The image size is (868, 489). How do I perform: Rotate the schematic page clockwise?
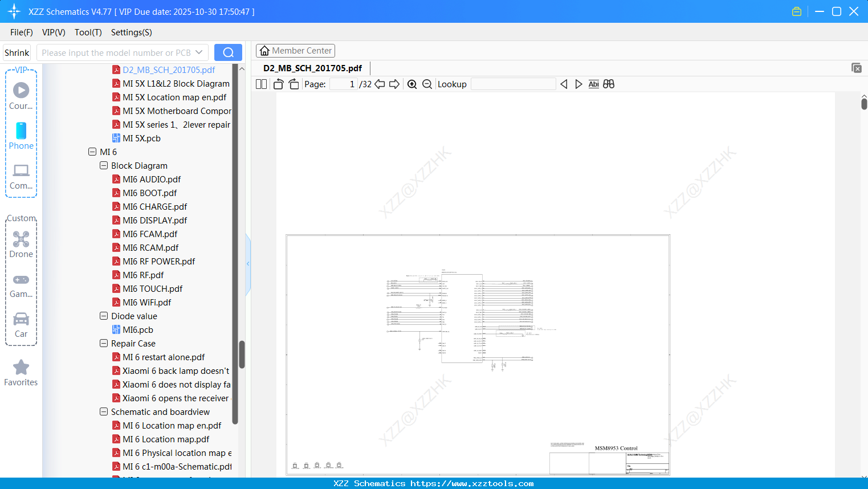coord(294,84)
